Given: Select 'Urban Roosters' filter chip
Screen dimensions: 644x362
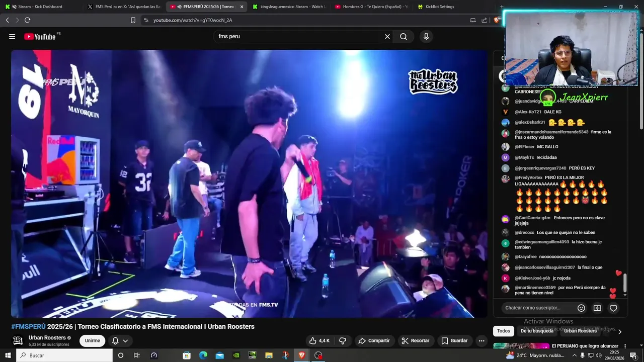Looking at the screenshot, I should (x=580, y=331).
